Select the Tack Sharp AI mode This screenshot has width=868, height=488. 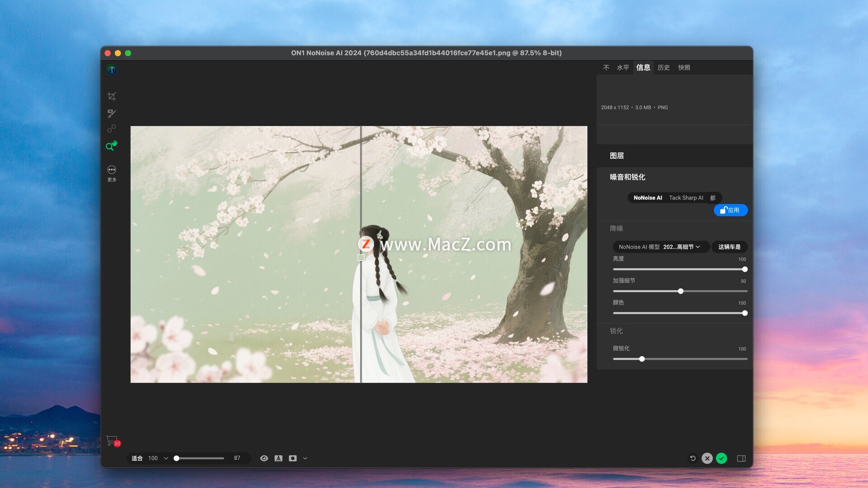[x=686, y=198]
